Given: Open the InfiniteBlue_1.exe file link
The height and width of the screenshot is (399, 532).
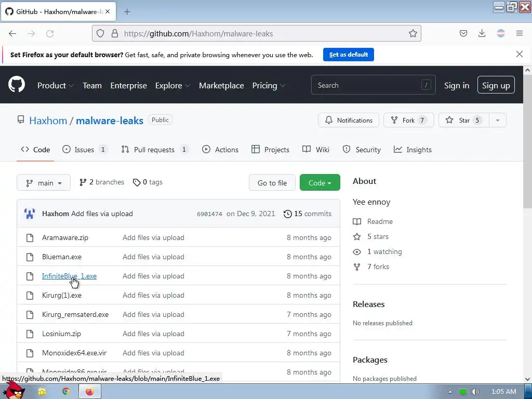Looking at the screenshot, I should pos(69,276).
